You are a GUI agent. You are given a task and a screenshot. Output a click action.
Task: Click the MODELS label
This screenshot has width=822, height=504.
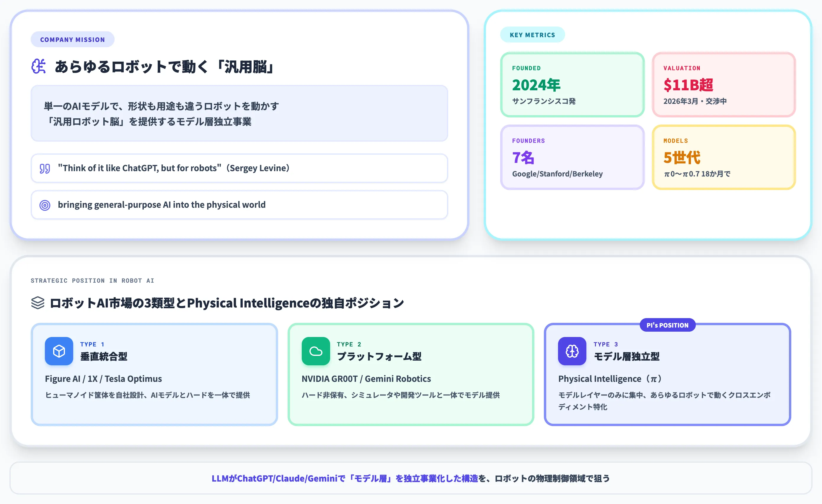pyautogui.click(x=676, y=141)
